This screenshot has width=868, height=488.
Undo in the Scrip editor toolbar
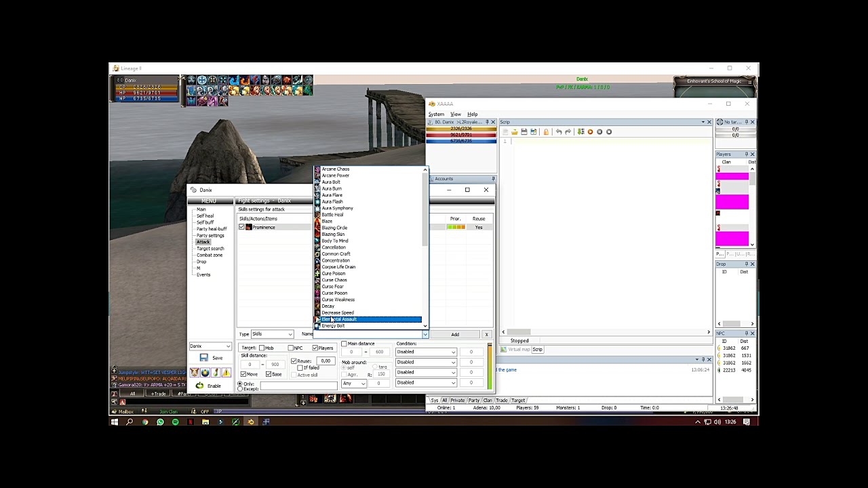pos(559,131)
